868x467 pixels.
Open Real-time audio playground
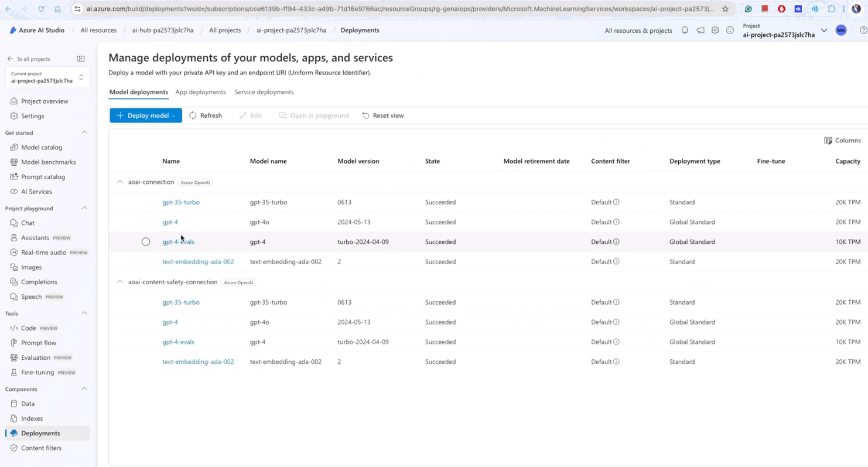[43, 253]
